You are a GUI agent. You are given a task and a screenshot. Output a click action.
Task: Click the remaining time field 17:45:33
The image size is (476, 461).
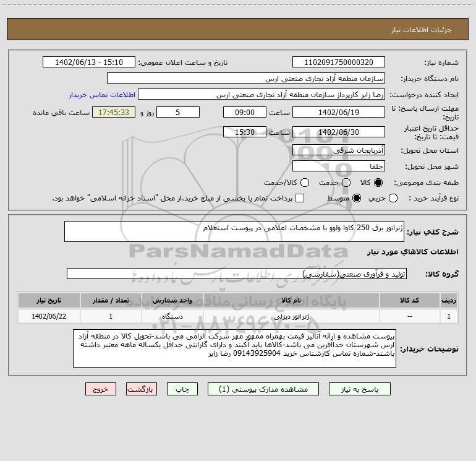pos(114,112)
